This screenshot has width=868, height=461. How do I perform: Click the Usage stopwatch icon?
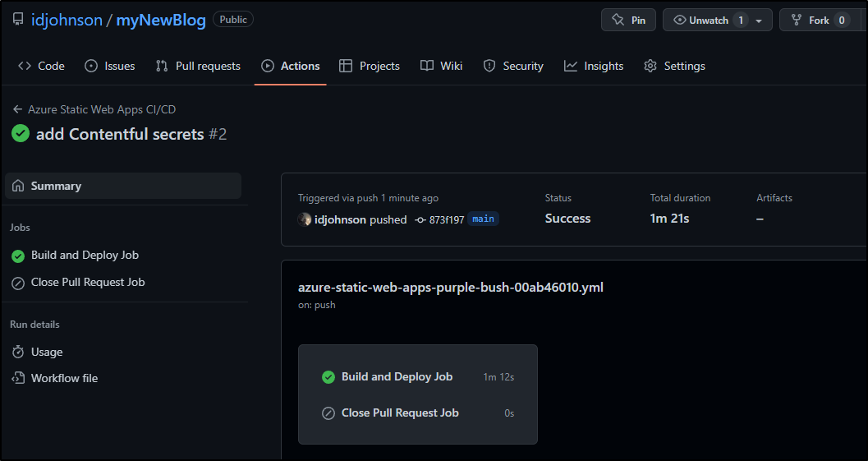pyautogui.click(x=18, y=352)
